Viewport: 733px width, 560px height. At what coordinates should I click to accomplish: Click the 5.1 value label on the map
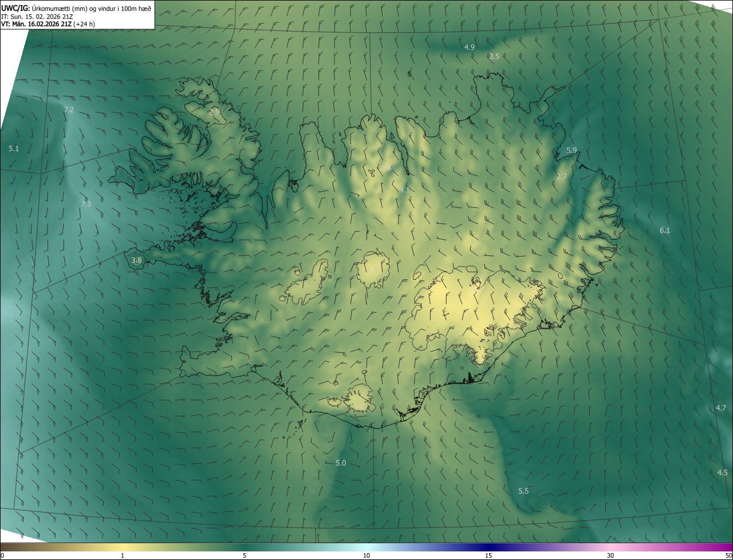14,148
